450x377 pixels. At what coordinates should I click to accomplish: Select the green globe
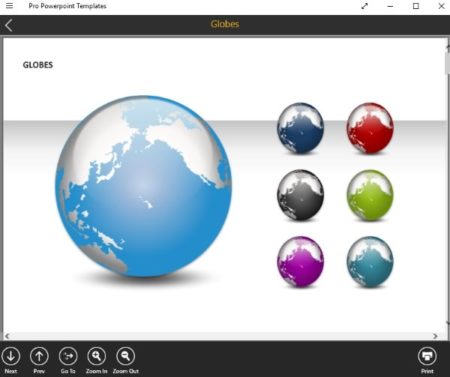tap(370, 195)
